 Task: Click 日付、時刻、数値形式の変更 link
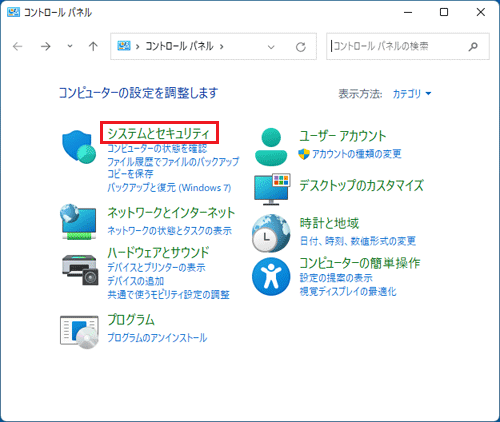(358, 241)
